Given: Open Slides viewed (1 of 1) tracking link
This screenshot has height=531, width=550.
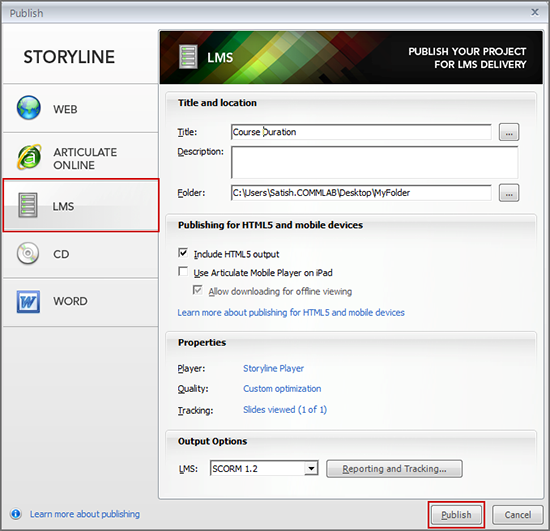Looking at the screenshot, I should coord(285,410).
